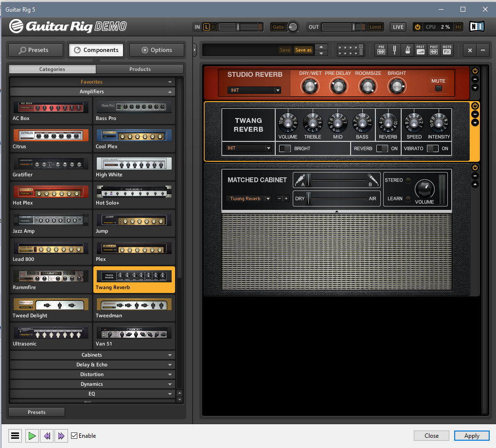496x448 pixels.
Task: Open the Twang Reverb INIT preset dropdown
Action: pyautogui.click(x=248, y=148)
